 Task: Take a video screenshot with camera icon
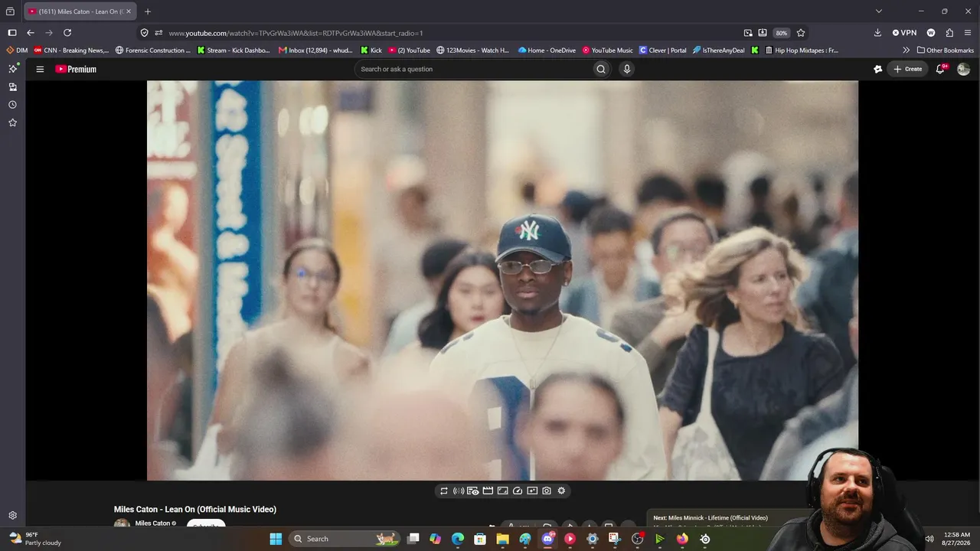tap(547, 491)
